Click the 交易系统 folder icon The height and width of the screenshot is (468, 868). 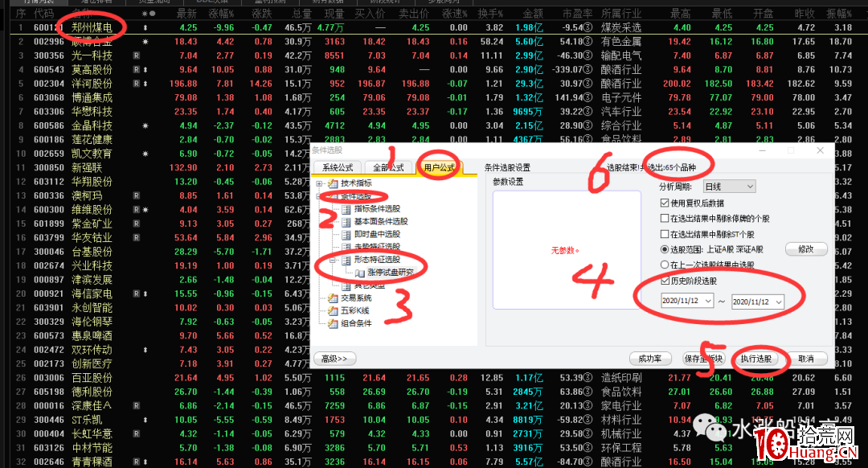(333, 298)
